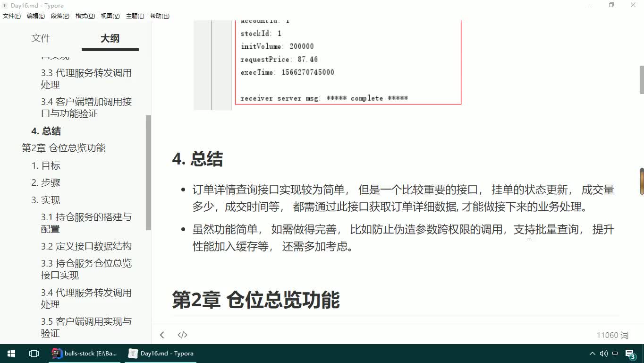
Task: Click the 11060 词 word count
Action: tap(612, 335)
